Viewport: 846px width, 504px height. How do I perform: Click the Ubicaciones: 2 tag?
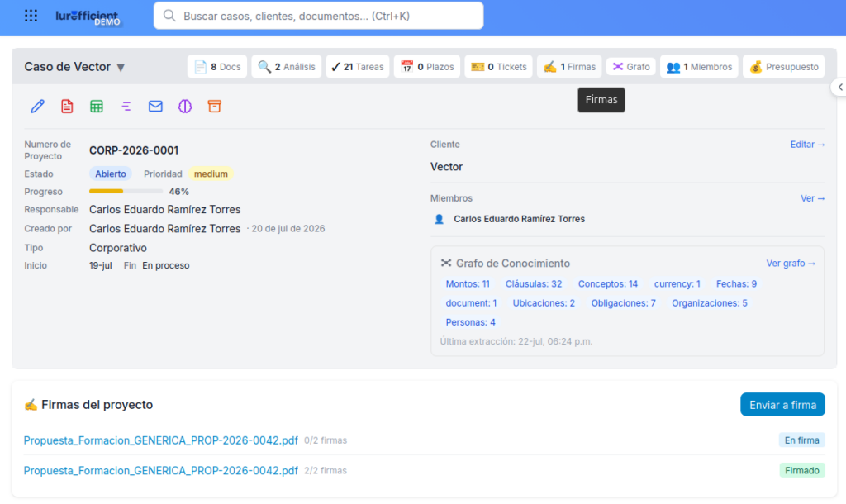(x=544, y=303)
